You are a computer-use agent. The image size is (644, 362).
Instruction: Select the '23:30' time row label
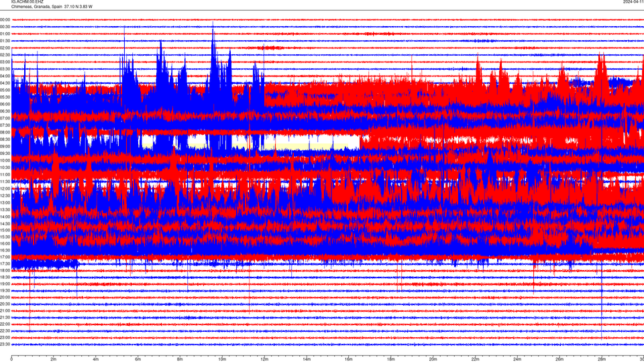[x=5, y=345]
